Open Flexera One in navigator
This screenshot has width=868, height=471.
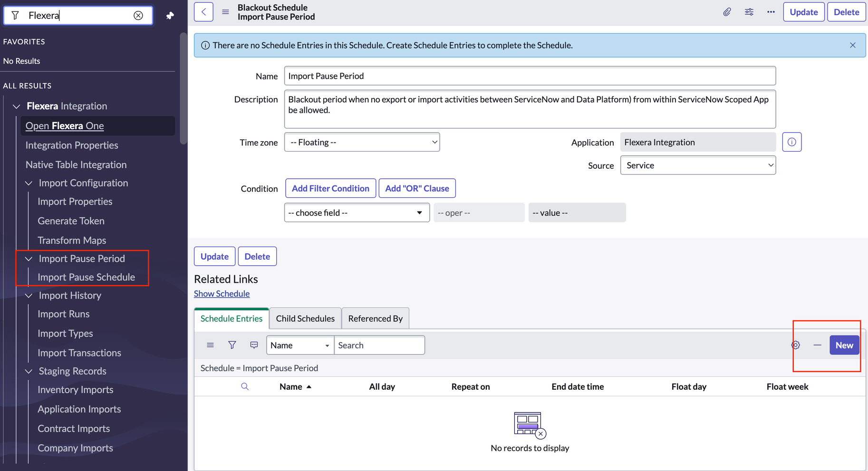tap(65, 125)
